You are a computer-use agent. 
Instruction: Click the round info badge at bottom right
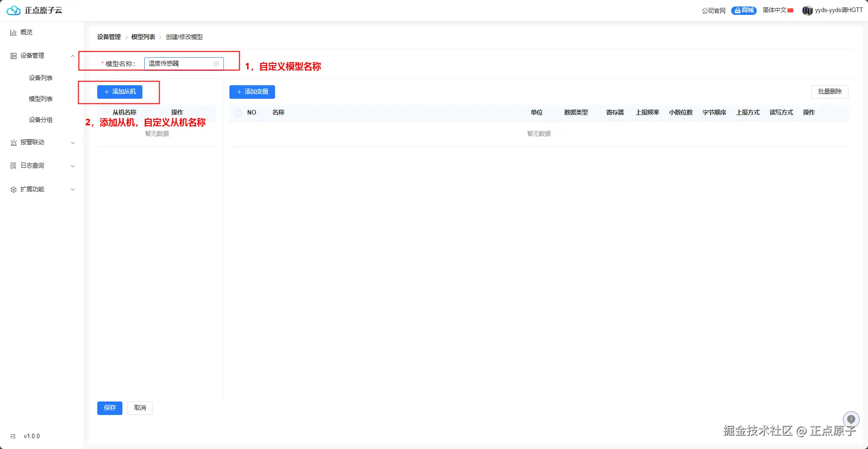click(851, 419)
